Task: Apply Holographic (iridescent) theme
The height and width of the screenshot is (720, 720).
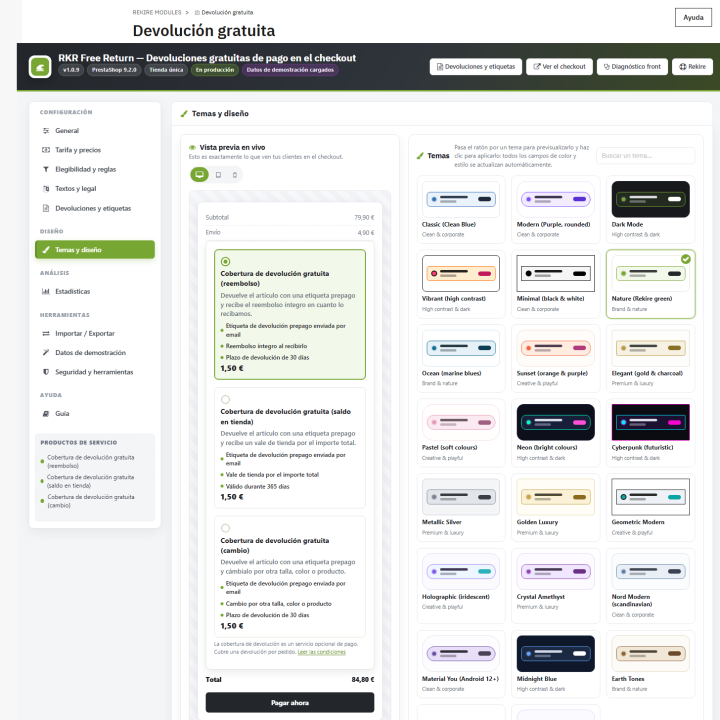Action: [461, 586]
